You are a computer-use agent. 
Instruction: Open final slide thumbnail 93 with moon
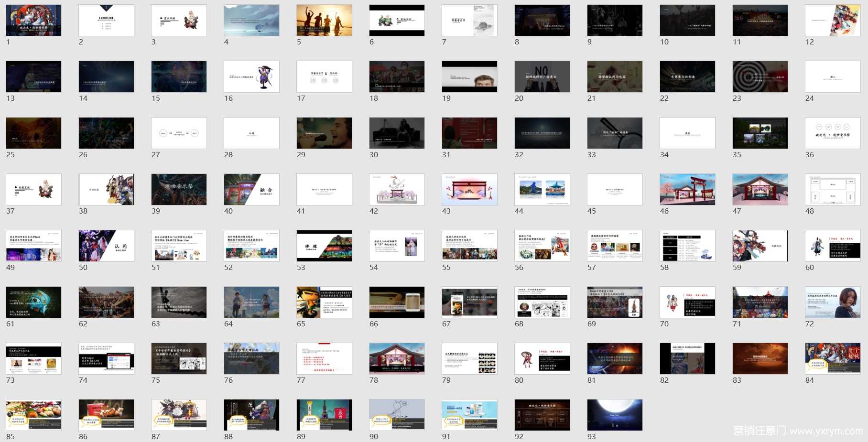(x=615, y=415)
